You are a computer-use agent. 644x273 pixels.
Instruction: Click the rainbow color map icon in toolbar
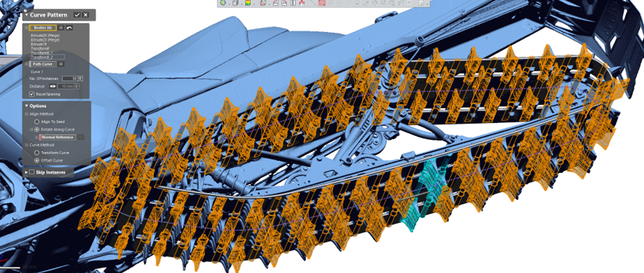[x=248, y=3]
